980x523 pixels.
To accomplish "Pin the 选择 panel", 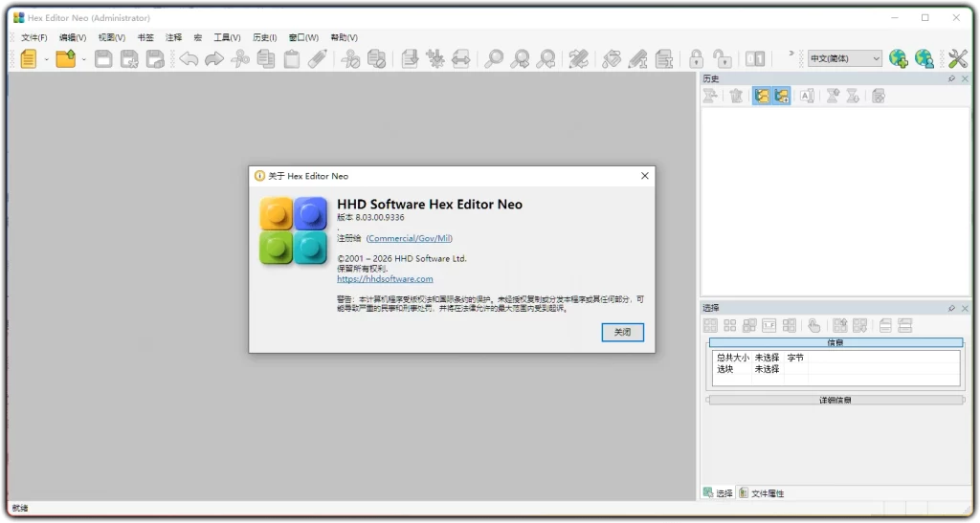I will [x=951, y=308].
